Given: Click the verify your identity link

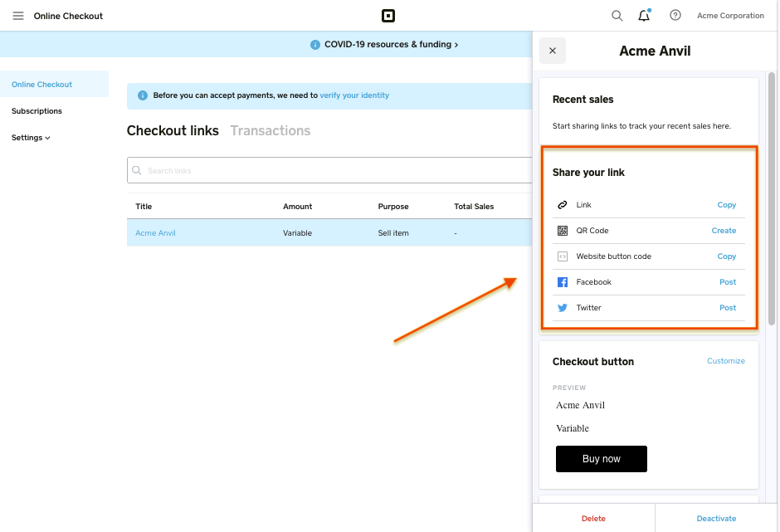Looking at the screenshot, I should point(354,95).
